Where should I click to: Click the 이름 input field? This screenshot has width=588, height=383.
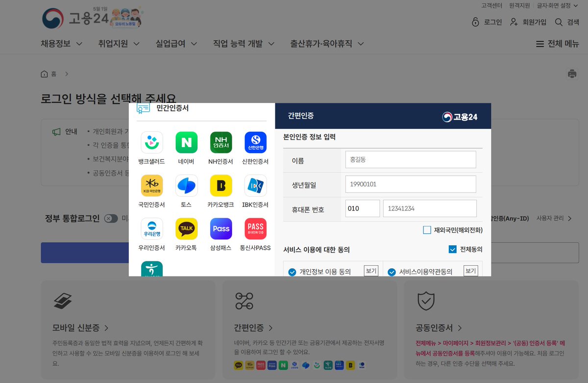[411, 160]
